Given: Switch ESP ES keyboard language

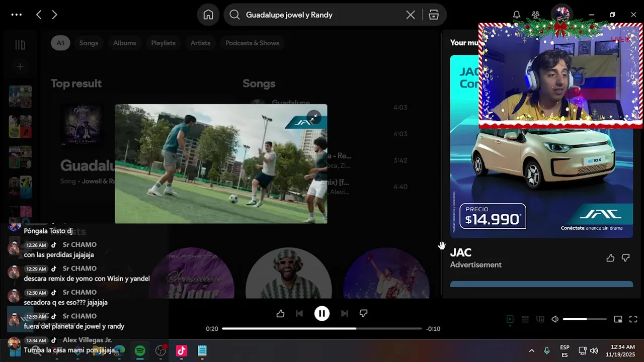Looking at the screenshot, I should click(x=565, y=351).
